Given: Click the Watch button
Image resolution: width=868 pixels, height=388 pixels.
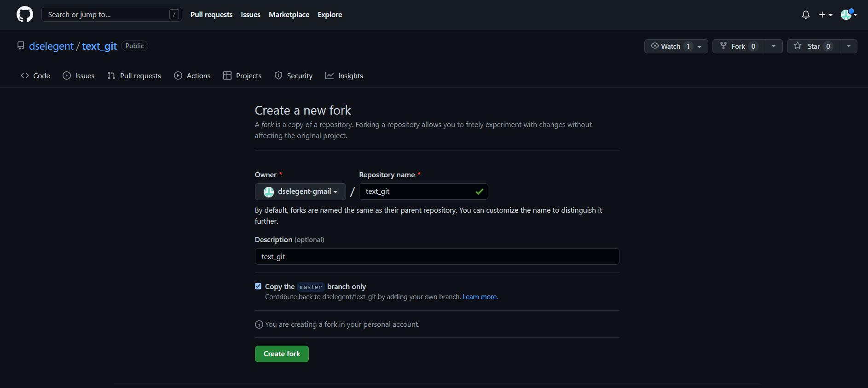Looking at the screenshot, I should [x=676, y=46].
